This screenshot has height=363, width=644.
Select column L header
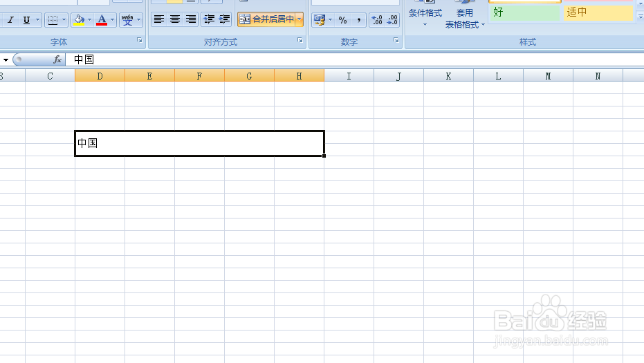point(498,76)
